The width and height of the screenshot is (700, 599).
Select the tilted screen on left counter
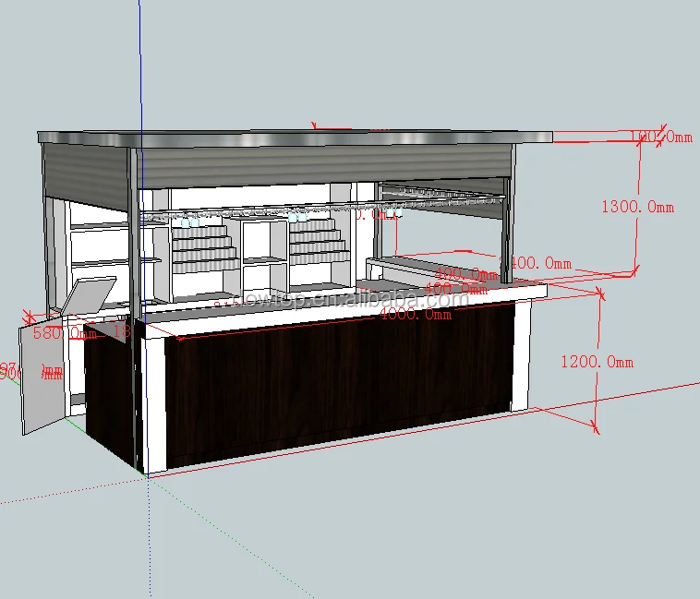(91, 294)
